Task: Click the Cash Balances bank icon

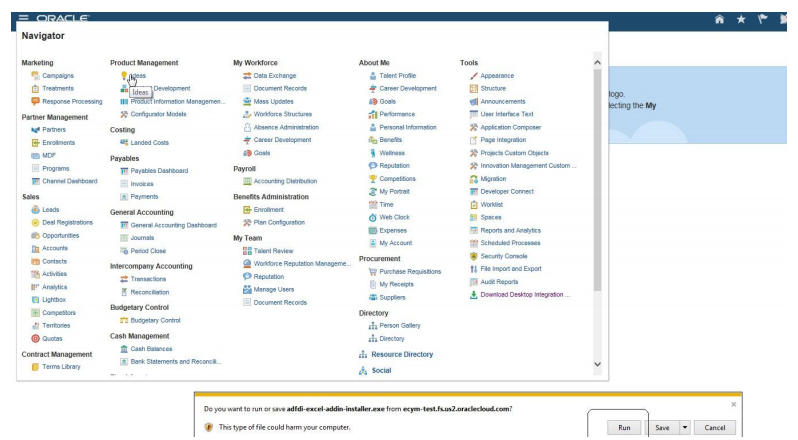Action: (124, 349)
